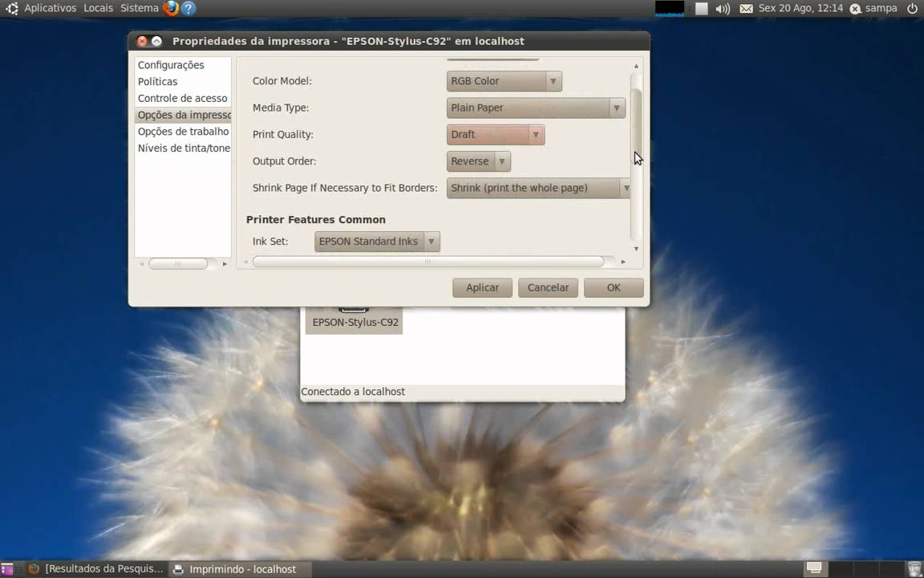Click the options pane scroll down arrow
924x578 pixels.
point(636,249)
